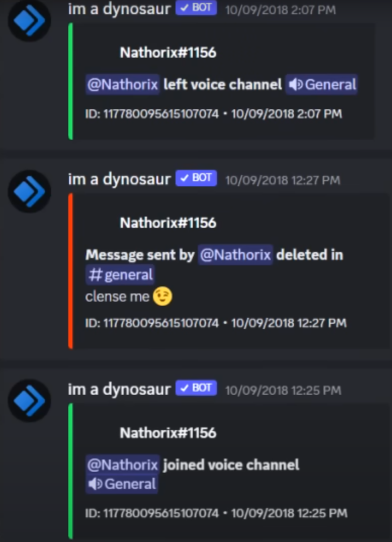Image resolution: width=392 pixels, height=542 pixels.
Task: Click the BOT badge on the 12:27 PM message
Action: (196, 178)
